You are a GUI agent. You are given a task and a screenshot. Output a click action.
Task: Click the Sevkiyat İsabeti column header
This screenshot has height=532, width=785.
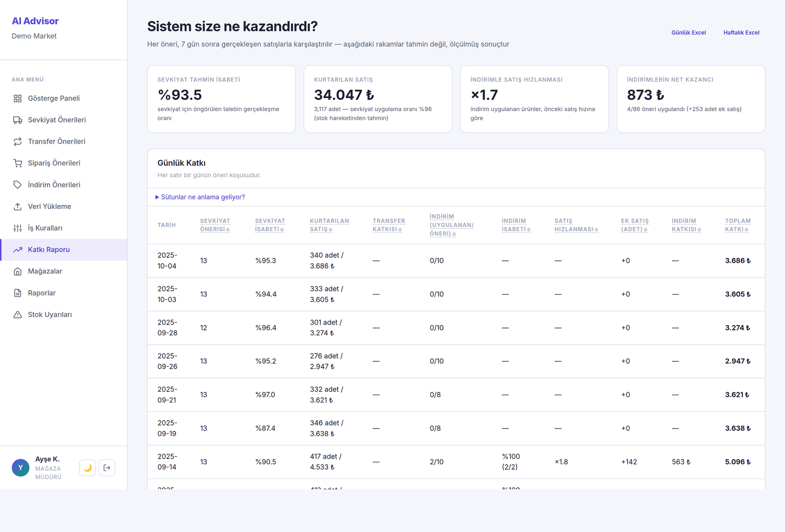click(270, 225)
